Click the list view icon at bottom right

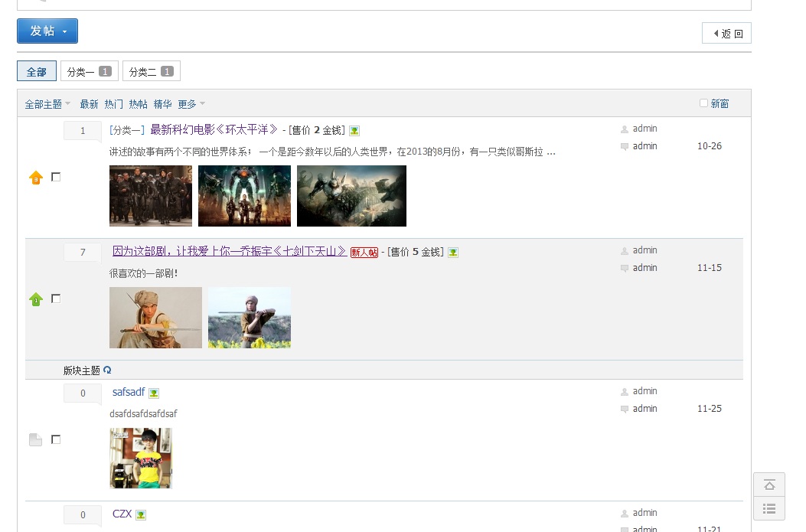tap(768, 508)
